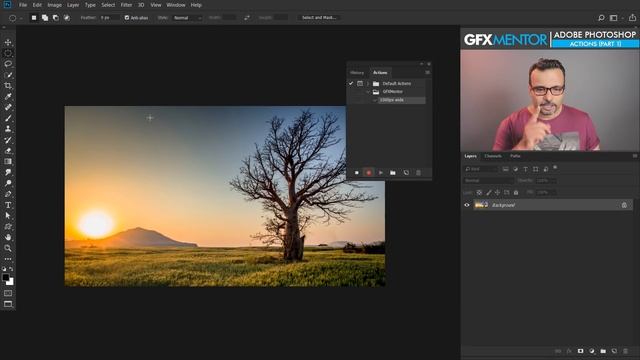Select the Elliptical Marquee tool in toolbar
Screen dimensions: 640x360
[x=8, y=53]
